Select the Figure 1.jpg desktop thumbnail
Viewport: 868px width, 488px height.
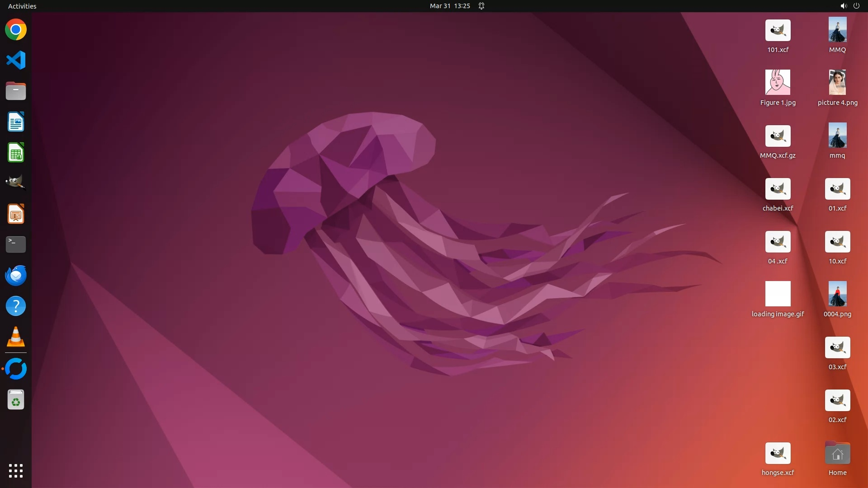pos(778,82)
